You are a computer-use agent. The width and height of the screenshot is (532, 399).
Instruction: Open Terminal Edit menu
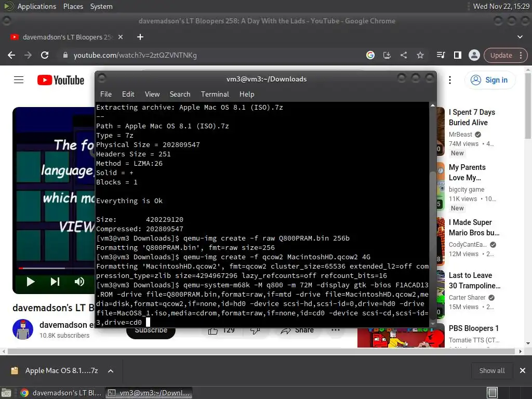coord(128,95)
